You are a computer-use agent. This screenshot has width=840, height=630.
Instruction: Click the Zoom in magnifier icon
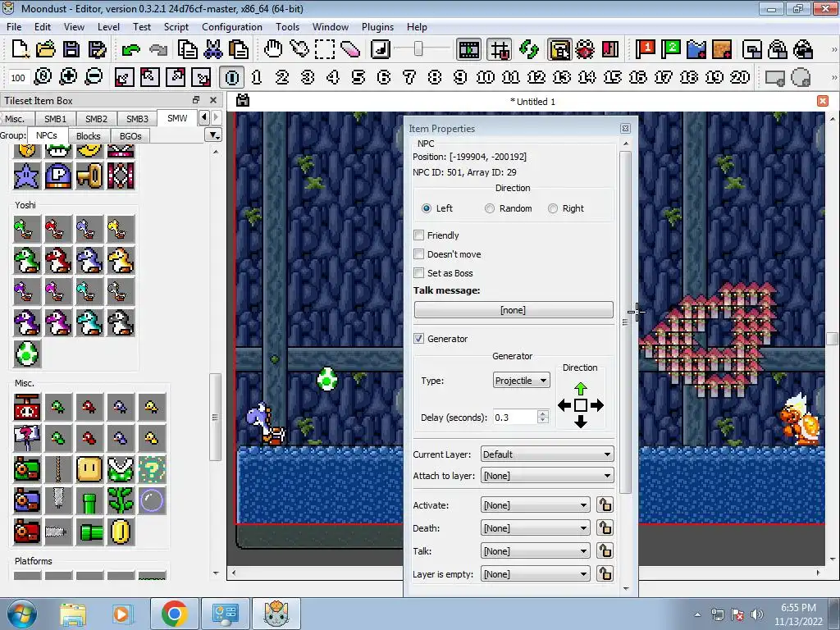68,76
